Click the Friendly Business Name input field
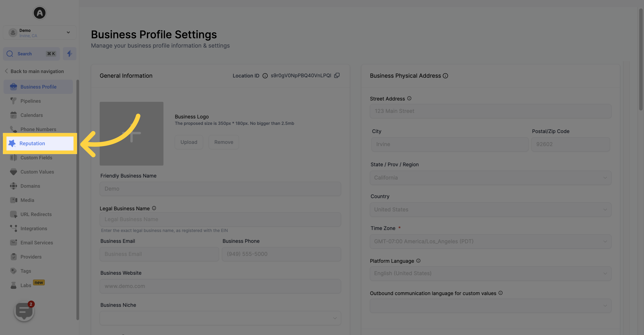Screen dimensions: 644x335 point(220,188)
